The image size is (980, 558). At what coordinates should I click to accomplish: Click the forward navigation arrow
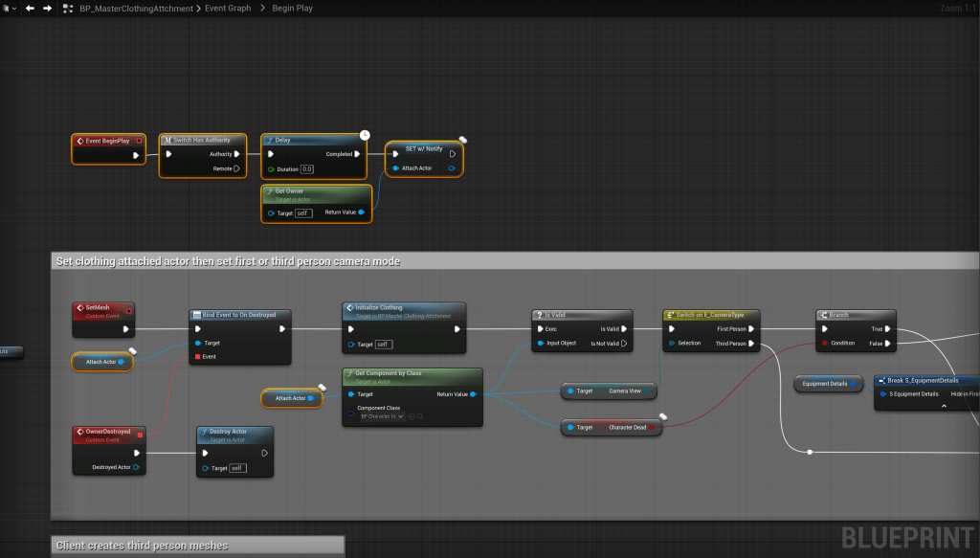[x=47, y=8]
